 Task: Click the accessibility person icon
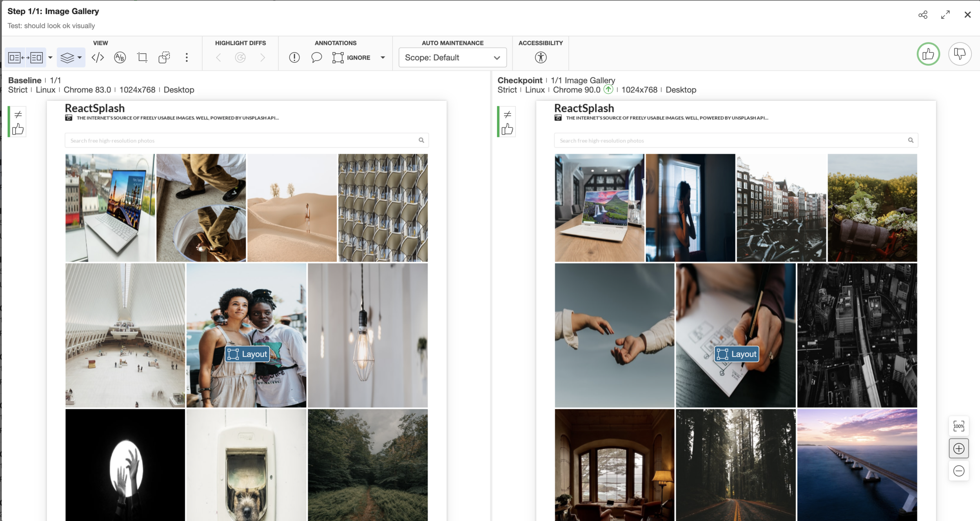coord(541,58)
